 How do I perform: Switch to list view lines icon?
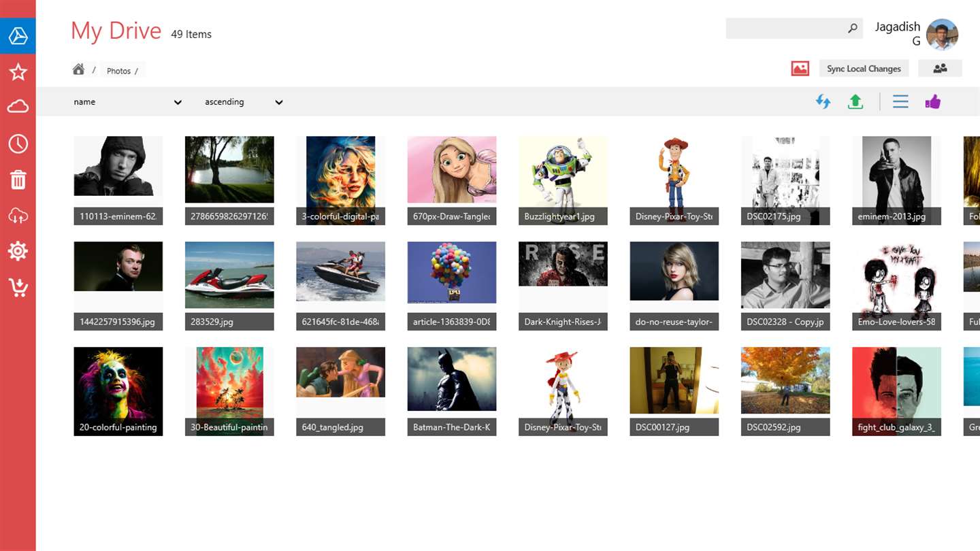click(900, 102)
